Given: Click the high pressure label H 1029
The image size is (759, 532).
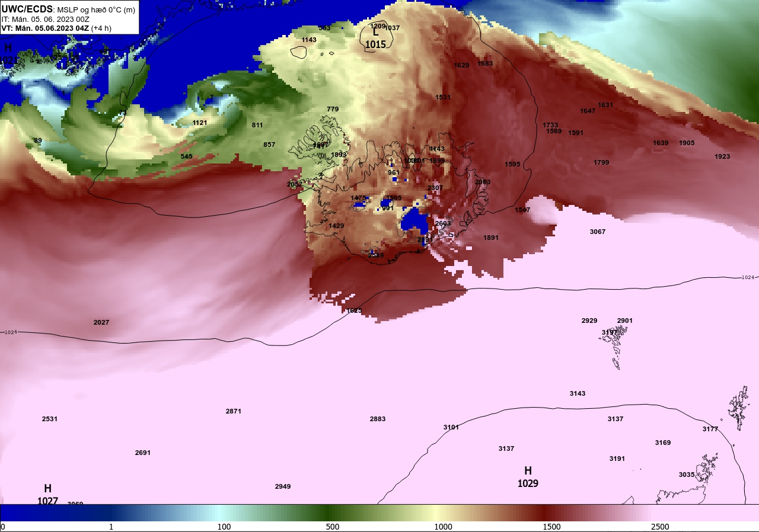Looking at the screenshot, I should (528, 477).
